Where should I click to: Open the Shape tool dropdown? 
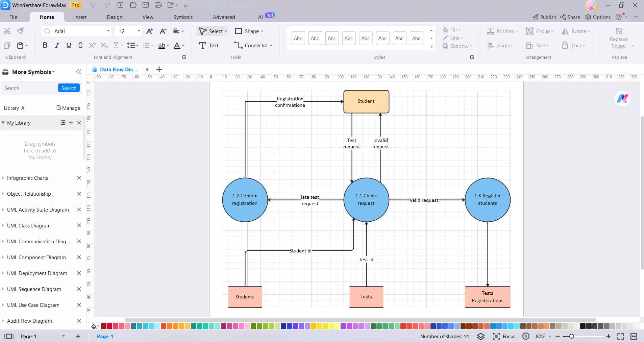262,31
